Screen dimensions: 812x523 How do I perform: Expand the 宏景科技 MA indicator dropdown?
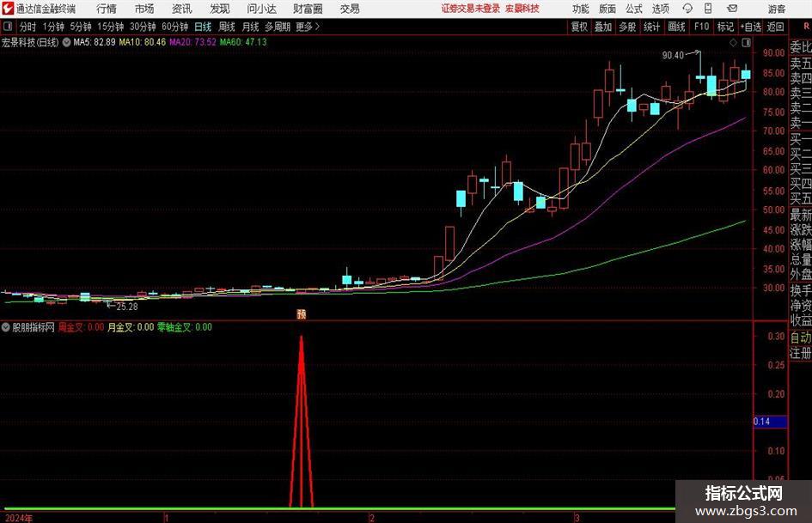67,42
